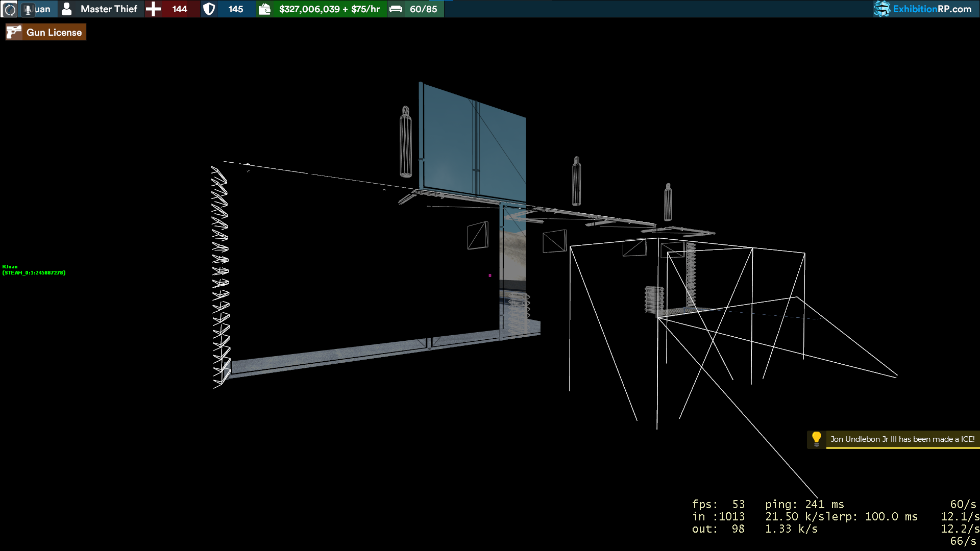Click the 66/s tick rate value
980x551 pixels.
[963, 541]
